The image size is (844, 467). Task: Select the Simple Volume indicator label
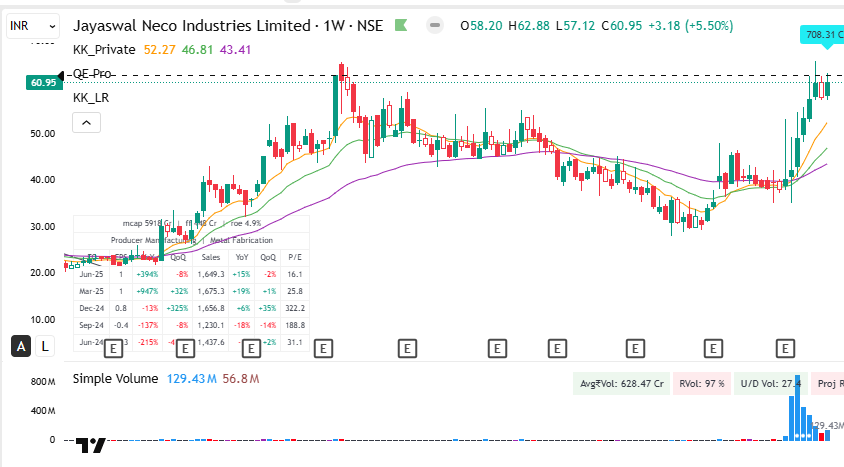(116, 379)
